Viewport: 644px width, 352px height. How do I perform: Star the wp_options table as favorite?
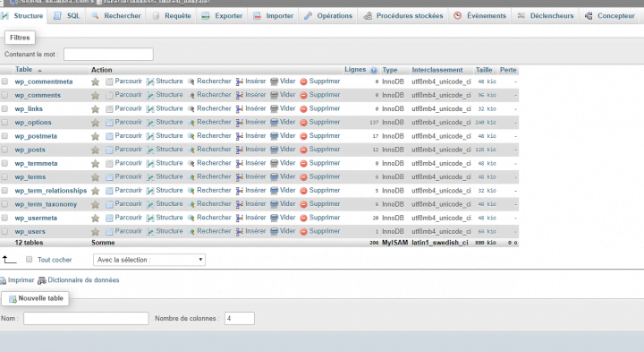click(x=96, y=123)
